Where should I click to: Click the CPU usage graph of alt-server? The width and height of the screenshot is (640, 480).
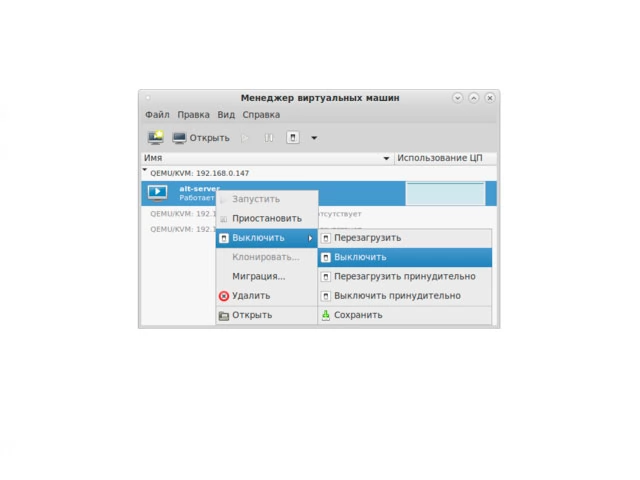click(445, 193)
